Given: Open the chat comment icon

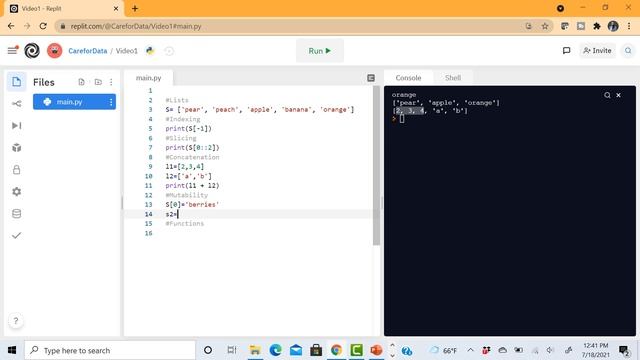Looking at the screenshot, I should pos(566,51).
